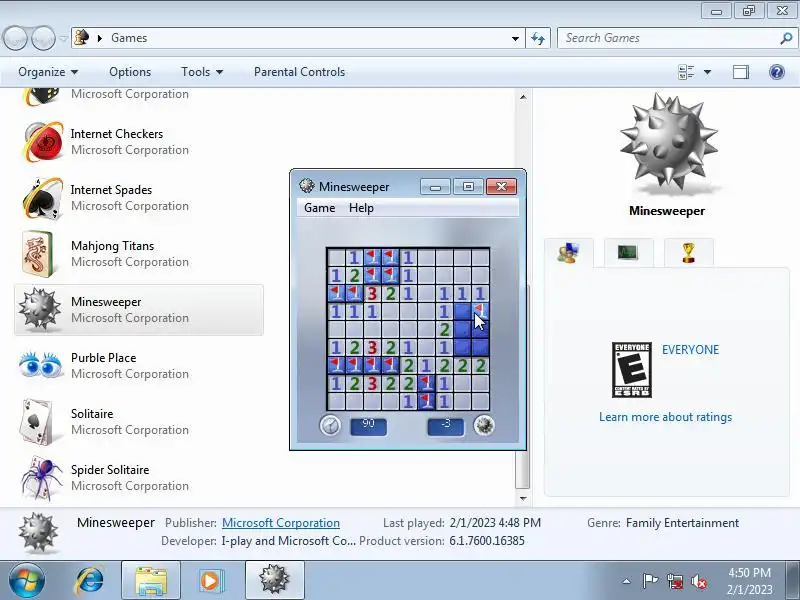Switch to the ratings tab in preview pane
Screen dimensions: 800x600
click(x=568, y=253)
